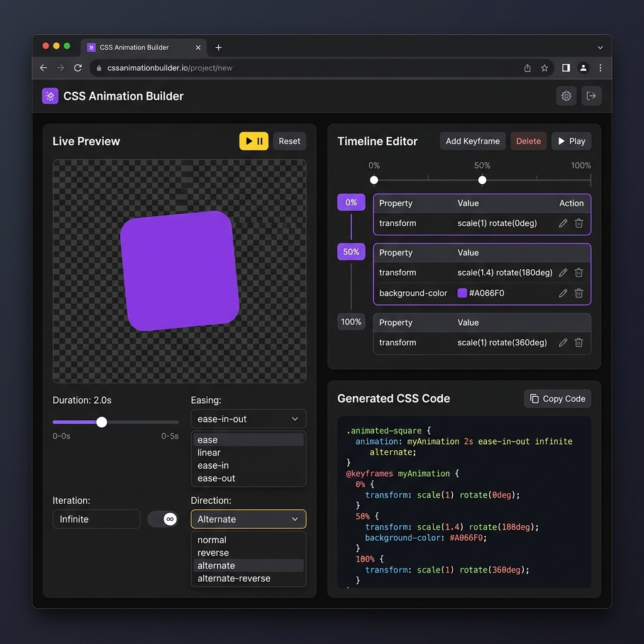Bookmark this page with star icon
Viewport: 644px width, 644px height.
pyautogui.click(x=544, y=68)
